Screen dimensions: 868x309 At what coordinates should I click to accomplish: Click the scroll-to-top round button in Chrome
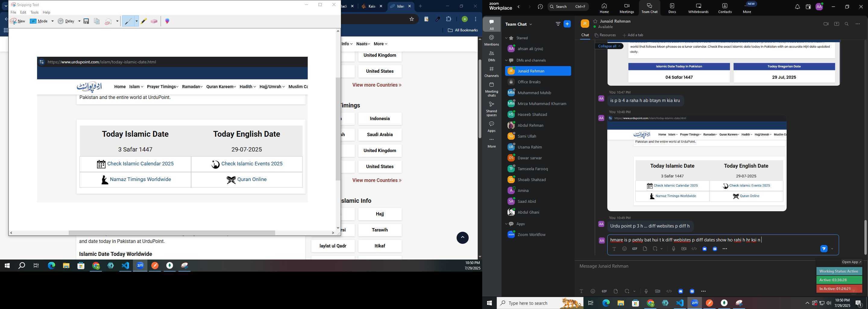point(462,238)
